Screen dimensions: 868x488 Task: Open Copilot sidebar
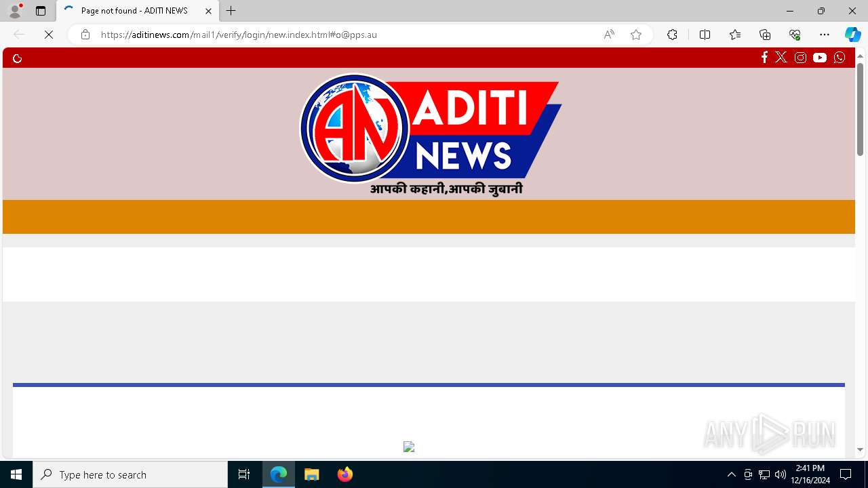852,35
